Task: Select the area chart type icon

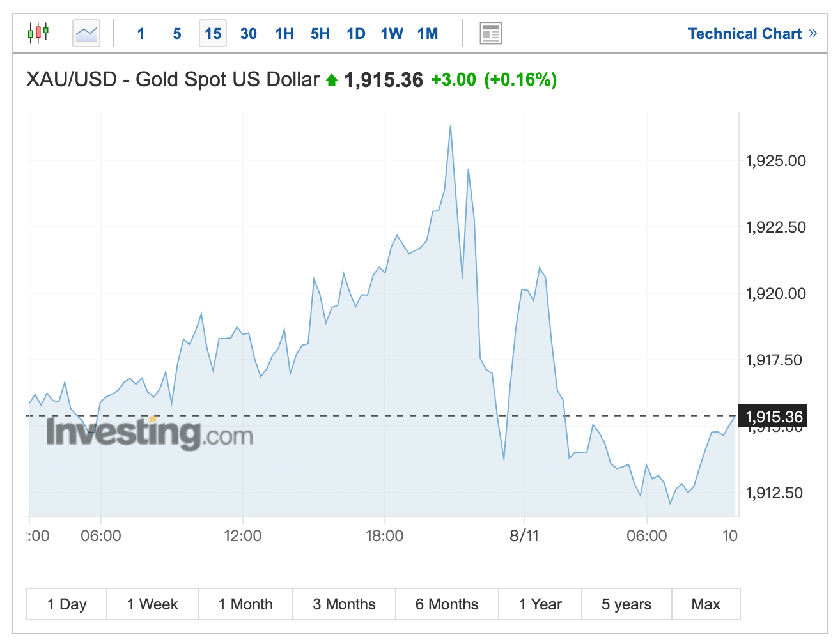Action: point(86,33)
